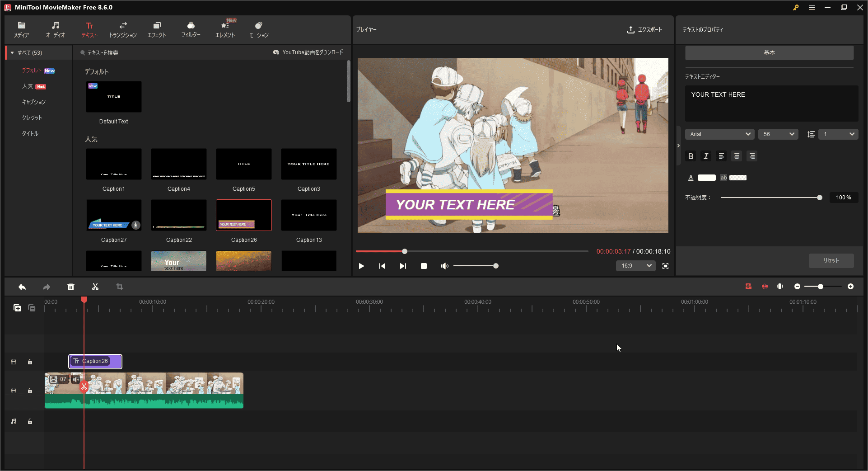Image resolution: width=868 pixels, height=471 pixels.
Task: Open the 16:9 aspect ratio dropdown
Action: (635, 266)
